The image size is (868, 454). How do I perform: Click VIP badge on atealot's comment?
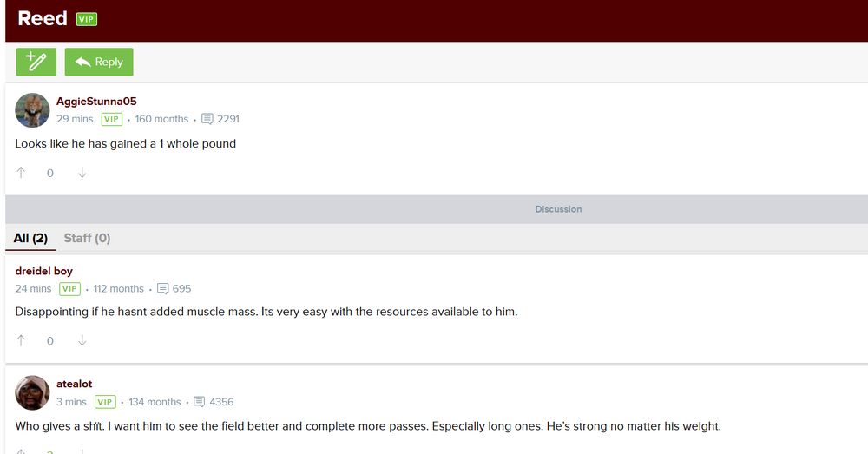(x=105, y=402)
